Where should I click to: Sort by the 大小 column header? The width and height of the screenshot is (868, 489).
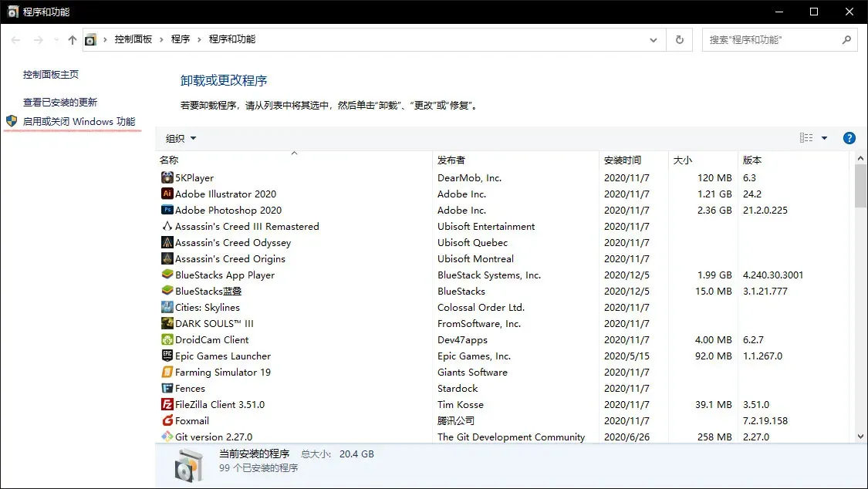[x=703, y=160]
